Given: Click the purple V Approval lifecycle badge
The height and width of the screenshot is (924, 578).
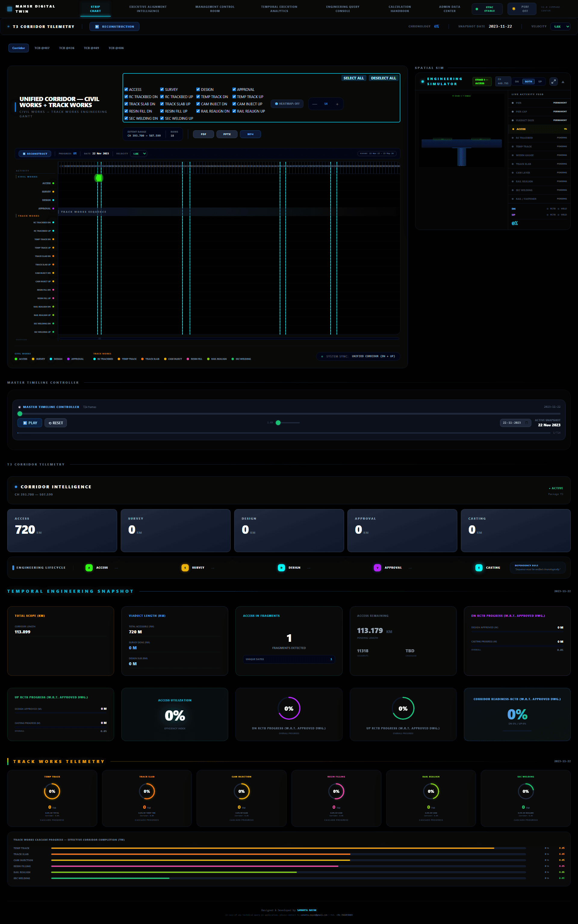Looking at the screenshot, I should [x=377, y=568].
